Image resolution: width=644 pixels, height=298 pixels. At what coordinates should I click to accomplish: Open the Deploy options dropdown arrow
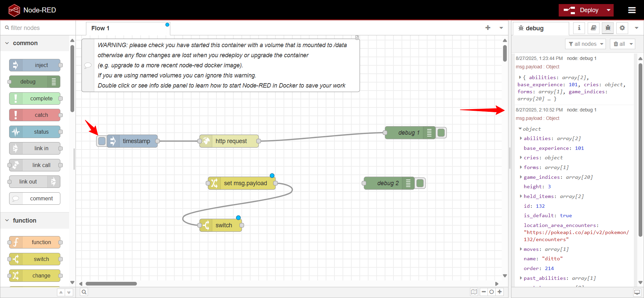click(609, 10)
